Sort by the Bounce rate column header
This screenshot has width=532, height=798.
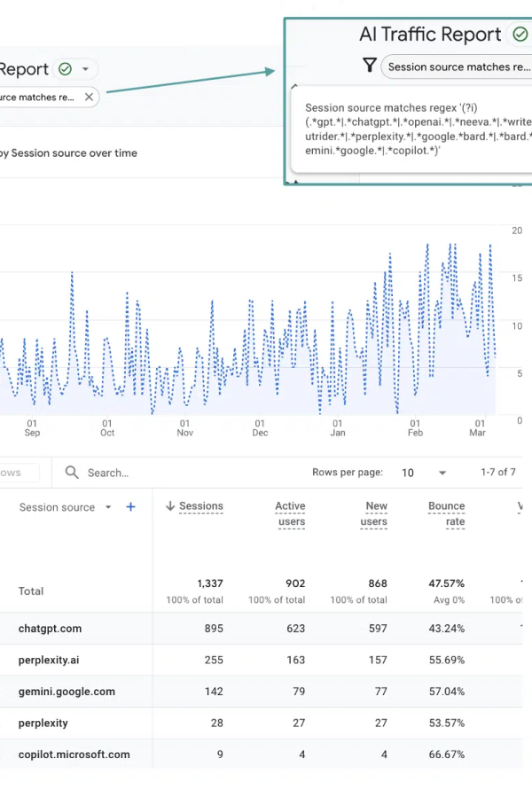447,513
